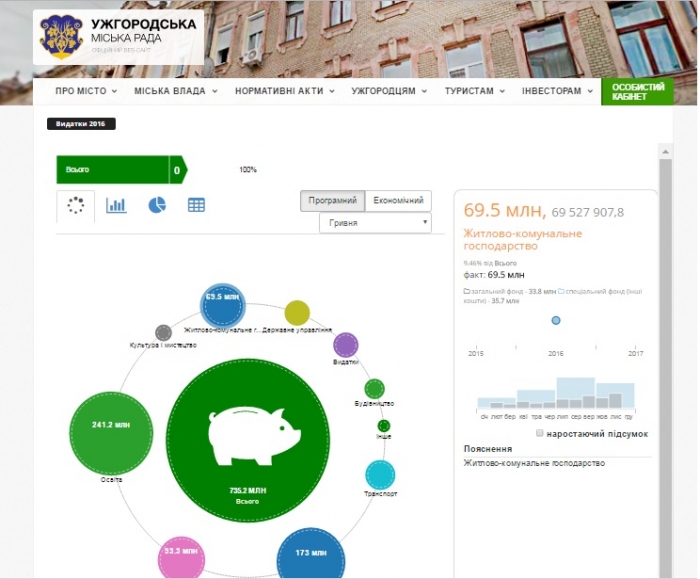
Task: Select the gray Культура і мистецтво bubble
Action: point(163,333)
